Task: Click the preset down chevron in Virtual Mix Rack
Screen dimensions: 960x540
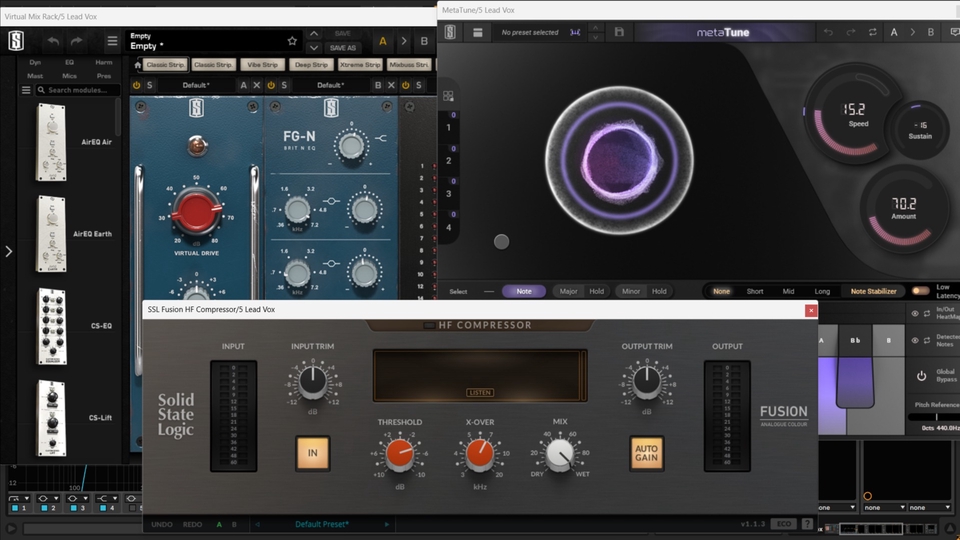Action: pyautogui.click(x=314, y=48)
